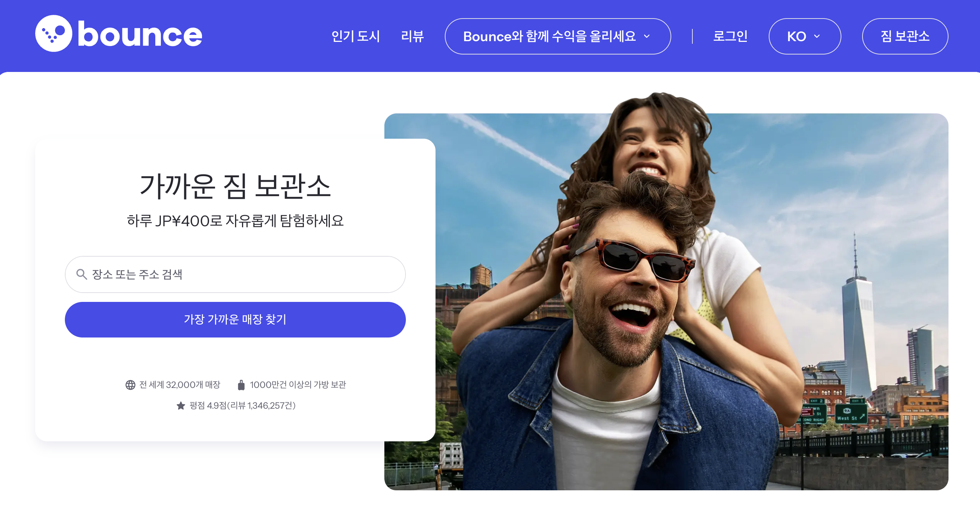The height and width of the screenshot is (517, 980).
Task: Click the bounce wordmark text
Action: 140,35
